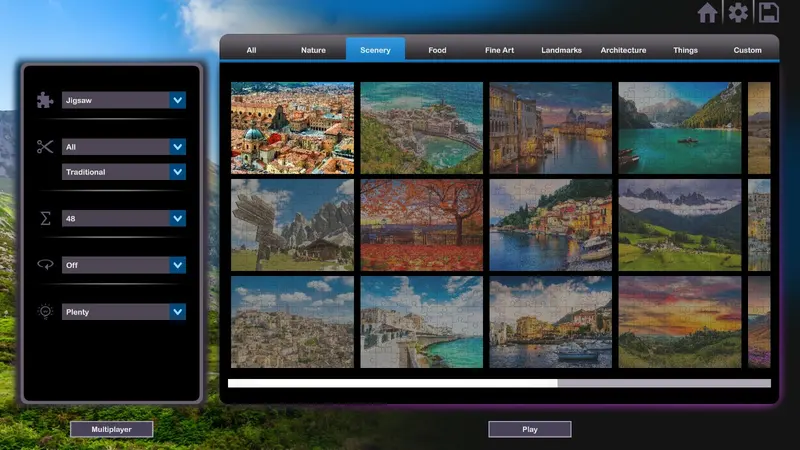Open settings with the gear icon
800x450 pixels.
(x=738, y=13)
